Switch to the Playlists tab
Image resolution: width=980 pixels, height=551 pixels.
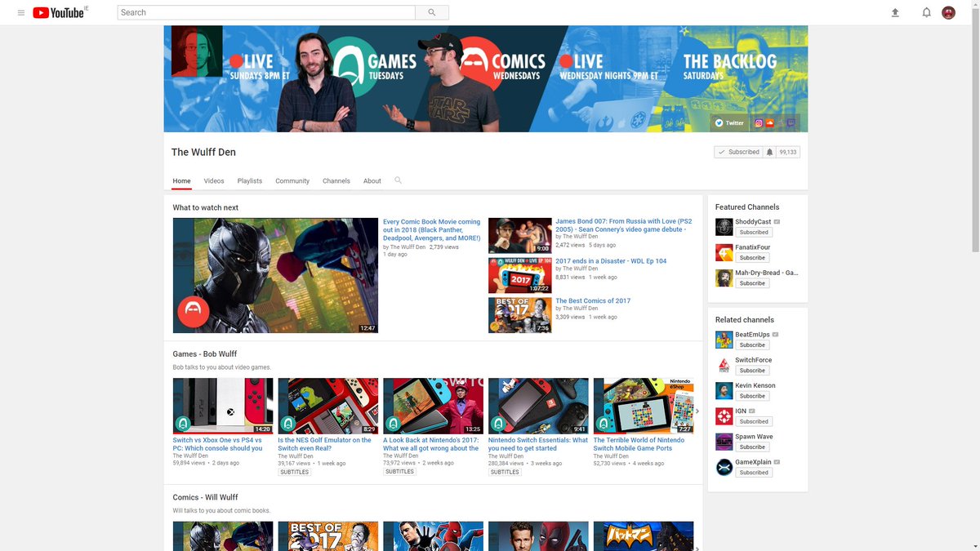(x=250, y=180)
